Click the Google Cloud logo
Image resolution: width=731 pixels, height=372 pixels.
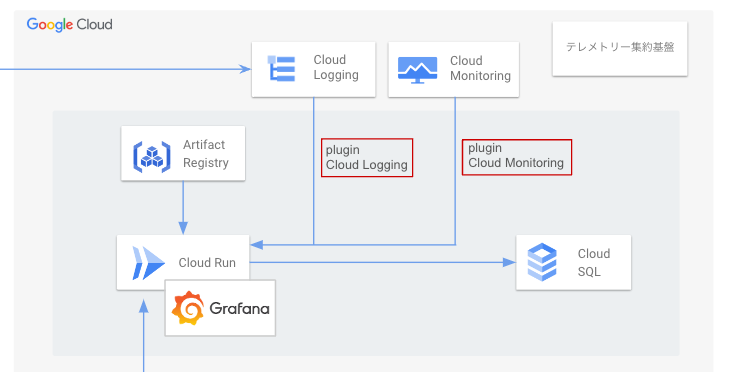[x=69, y=24]
